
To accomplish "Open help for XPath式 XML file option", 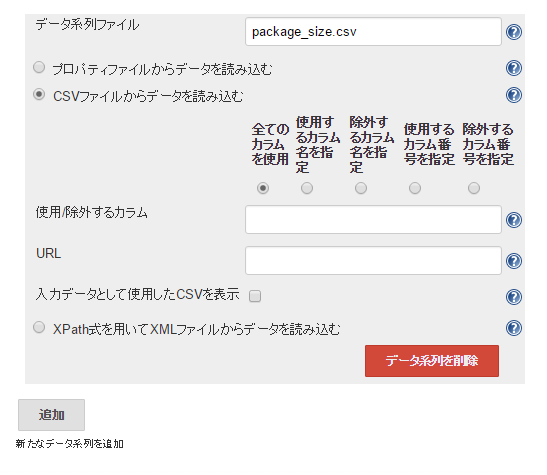I will point(514,328).
